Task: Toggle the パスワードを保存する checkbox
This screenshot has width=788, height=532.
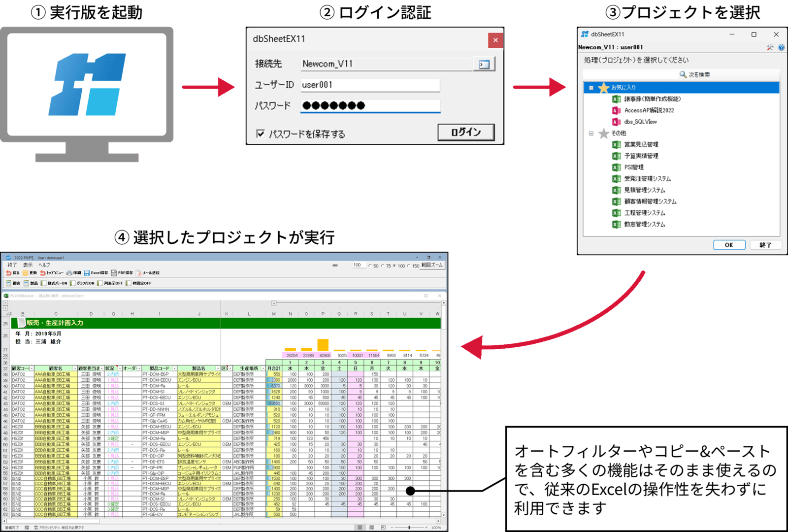Action: pos(261,133)
